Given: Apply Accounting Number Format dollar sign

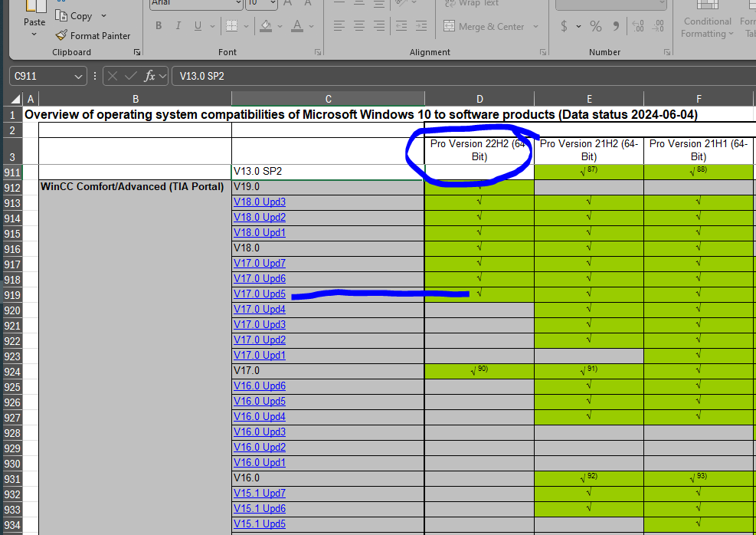Looking at the screenshot, I should [564, 26].
